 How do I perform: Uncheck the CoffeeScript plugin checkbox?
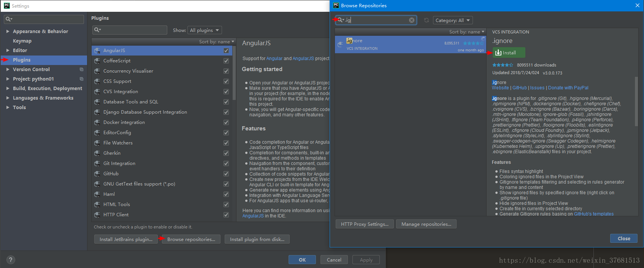(x=226, y=61)
